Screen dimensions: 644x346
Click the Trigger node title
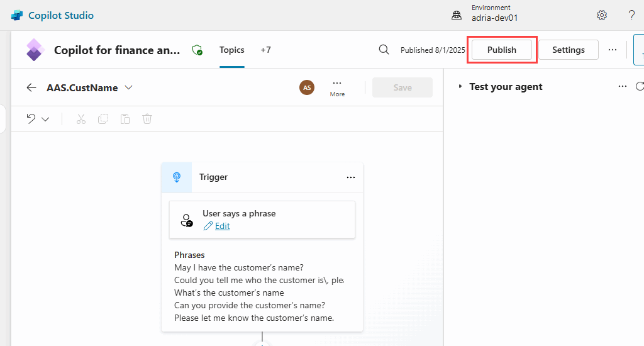(x=214, y=177)
